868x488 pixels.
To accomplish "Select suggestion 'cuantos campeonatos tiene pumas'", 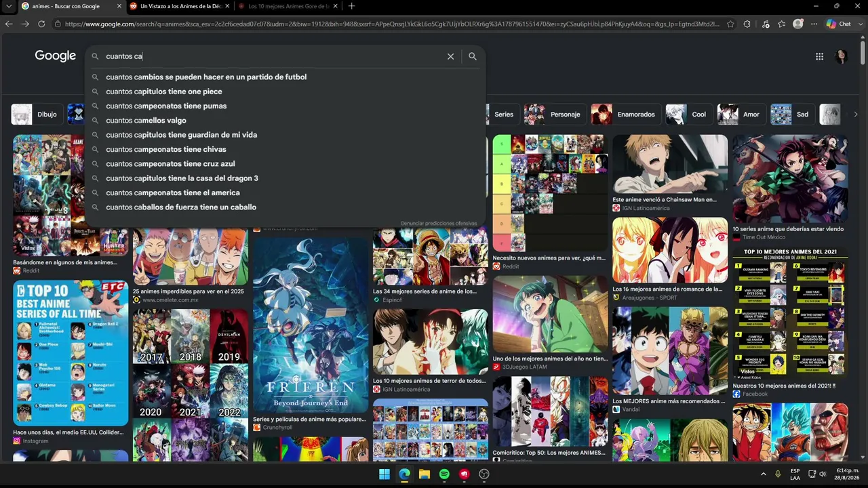I will click(285, 106).
